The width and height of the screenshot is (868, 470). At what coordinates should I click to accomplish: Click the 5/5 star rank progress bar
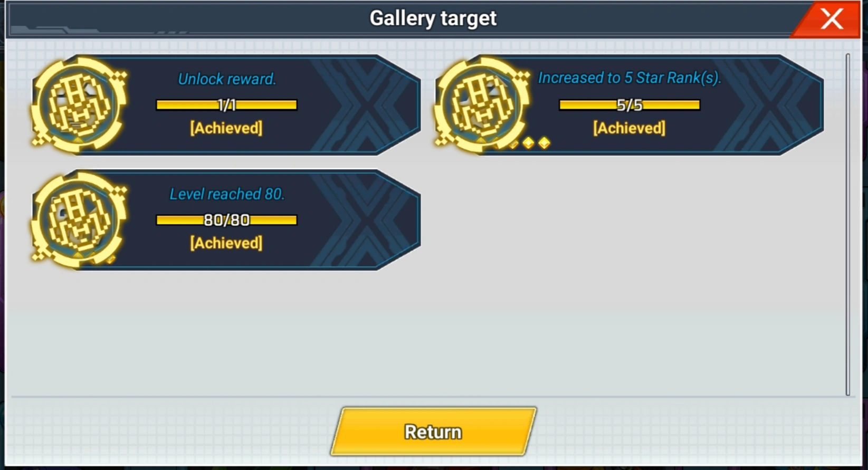coord(629,105)
